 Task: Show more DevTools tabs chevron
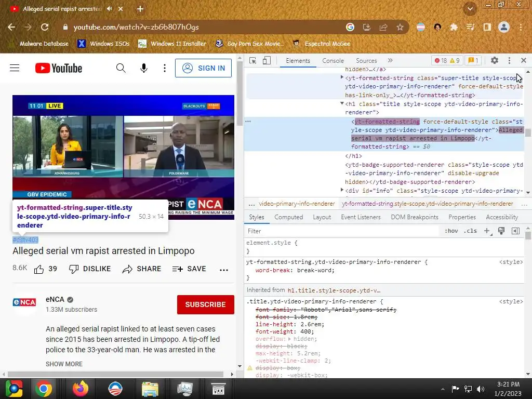390,60
